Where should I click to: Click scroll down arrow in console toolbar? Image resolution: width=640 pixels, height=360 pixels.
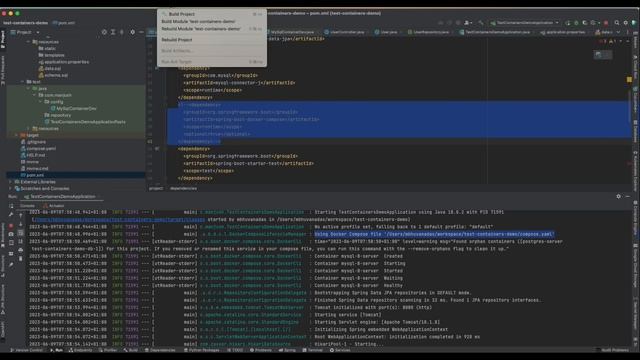[21, 224]
